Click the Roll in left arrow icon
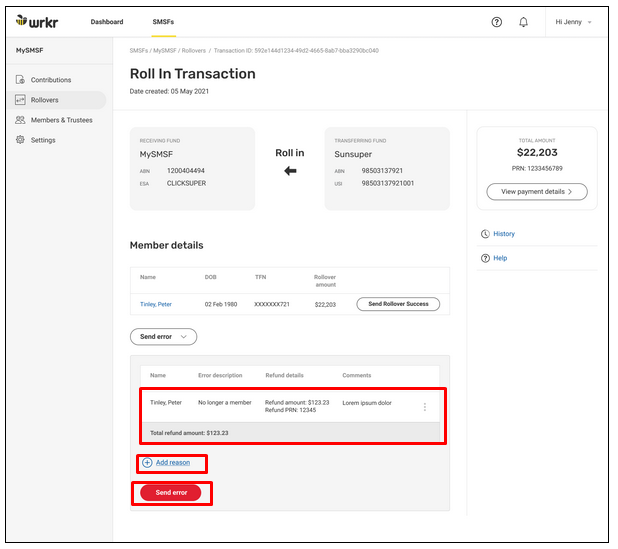The width and height of the screenshot is (618, 549). pyautogui.click(x=290, y=171)
